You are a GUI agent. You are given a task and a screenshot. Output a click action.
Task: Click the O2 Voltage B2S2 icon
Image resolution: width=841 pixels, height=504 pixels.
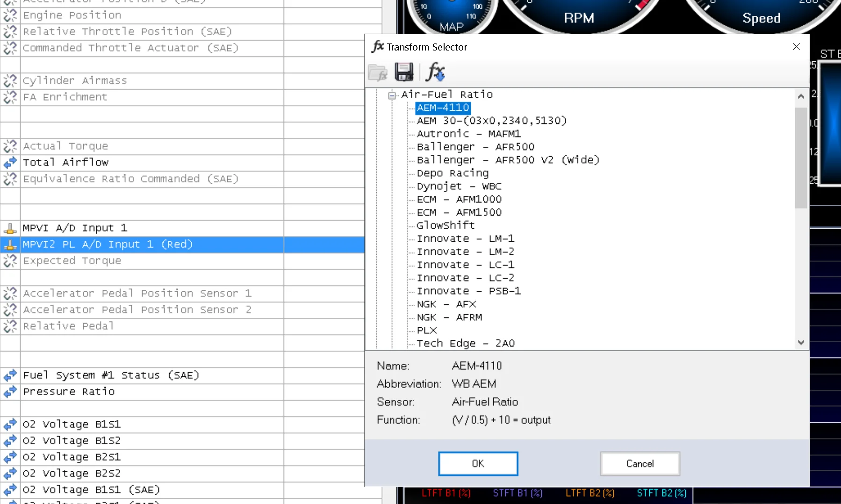10,474
